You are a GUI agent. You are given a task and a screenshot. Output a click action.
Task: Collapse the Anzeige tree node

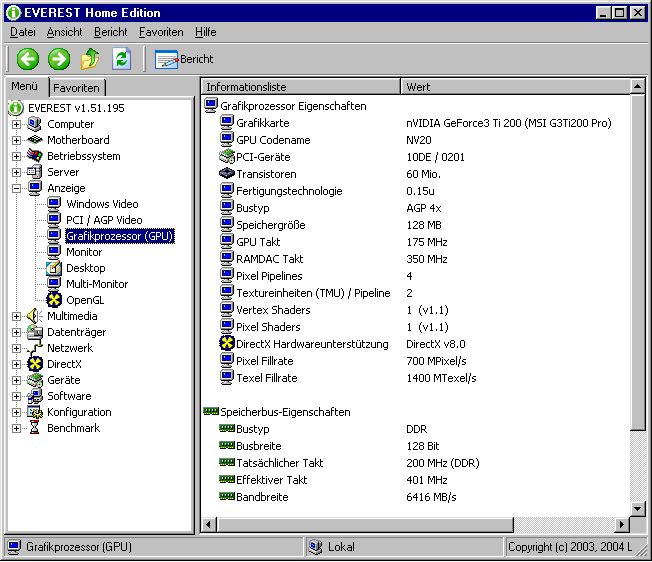16,188
